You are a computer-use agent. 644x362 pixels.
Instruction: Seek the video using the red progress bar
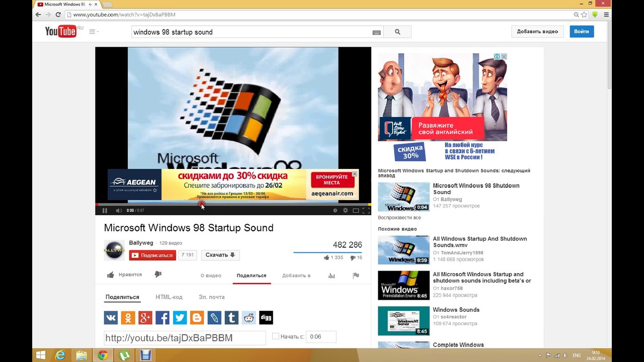point(233,205)
